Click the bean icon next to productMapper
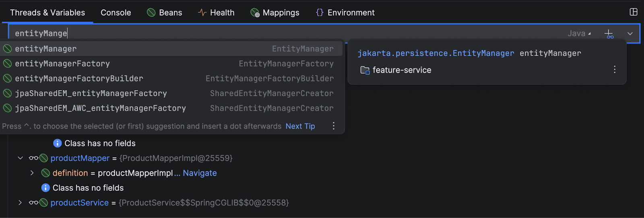Viewport: 644px width, 218px height. 44,158
